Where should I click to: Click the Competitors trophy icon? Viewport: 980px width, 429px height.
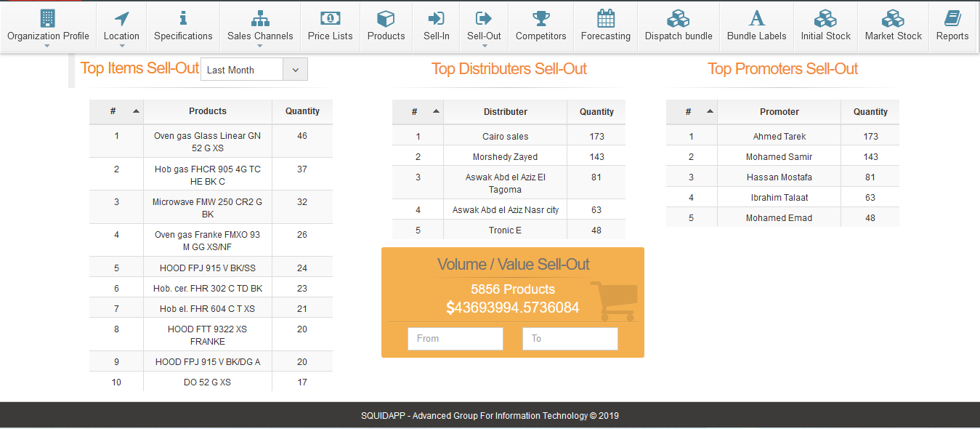[540, 18]
